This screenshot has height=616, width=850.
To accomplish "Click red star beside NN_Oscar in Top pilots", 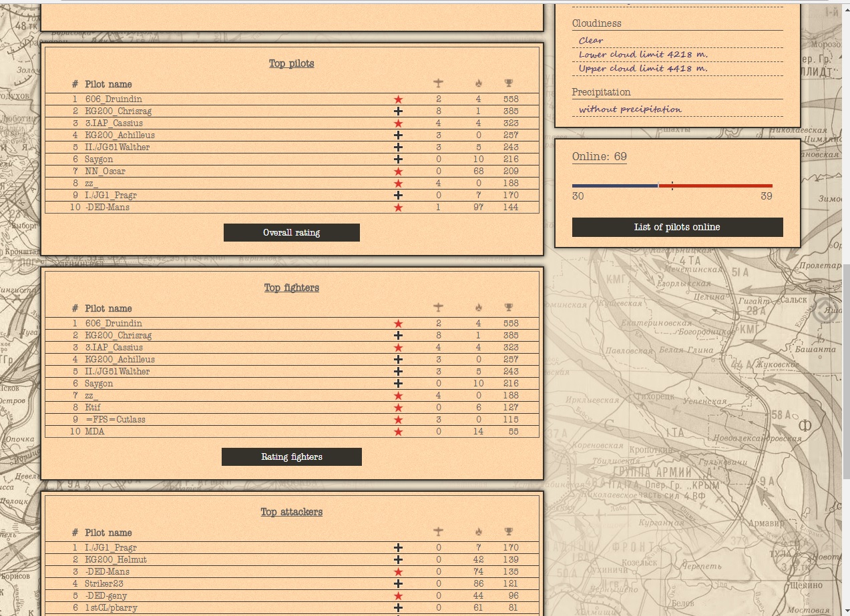I will (x=399, y=172).
